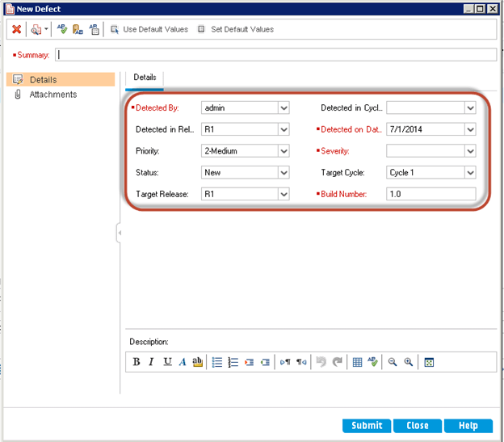Screen dimensions: 504x442
Task: Click into the Summary text field
Action: point(275,55)
